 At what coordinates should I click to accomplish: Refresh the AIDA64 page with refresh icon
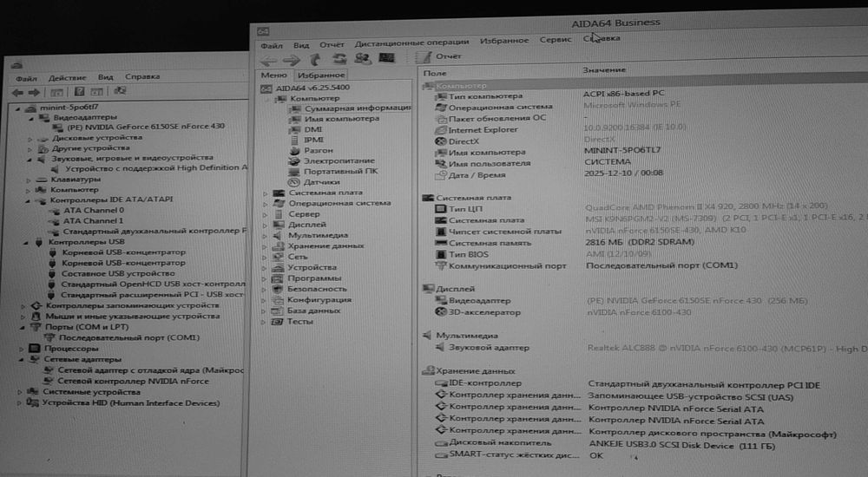[339, 58]
